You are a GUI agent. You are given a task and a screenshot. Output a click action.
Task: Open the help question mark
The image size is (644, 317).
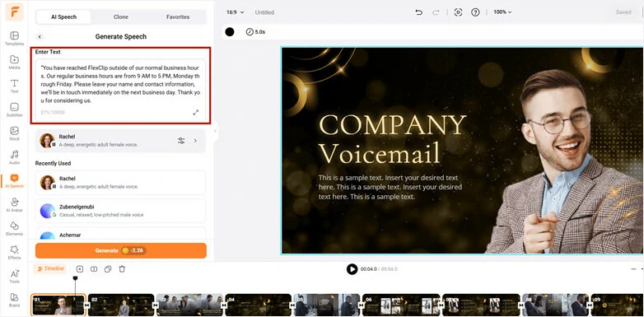(475, 12)
